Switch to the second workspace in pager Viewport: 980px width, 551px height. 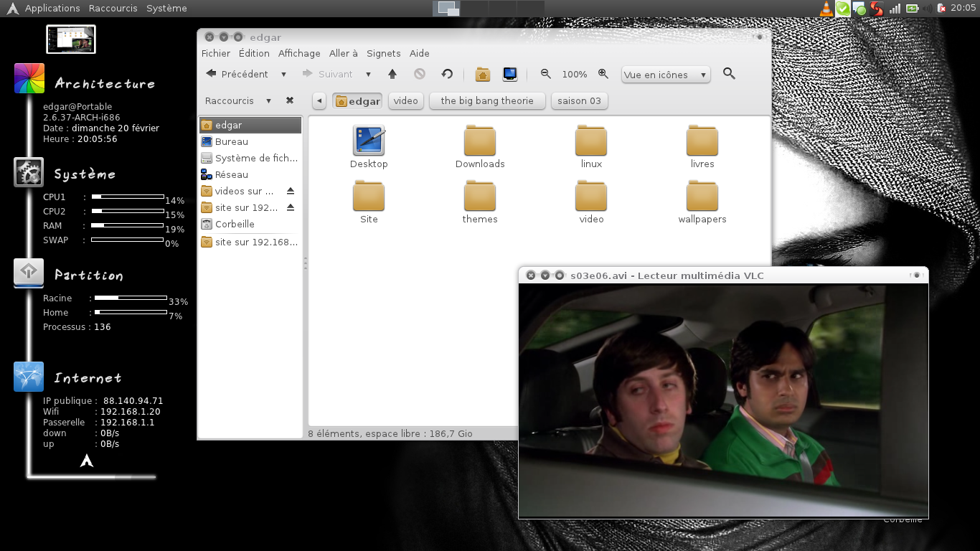tap(473, 8)
